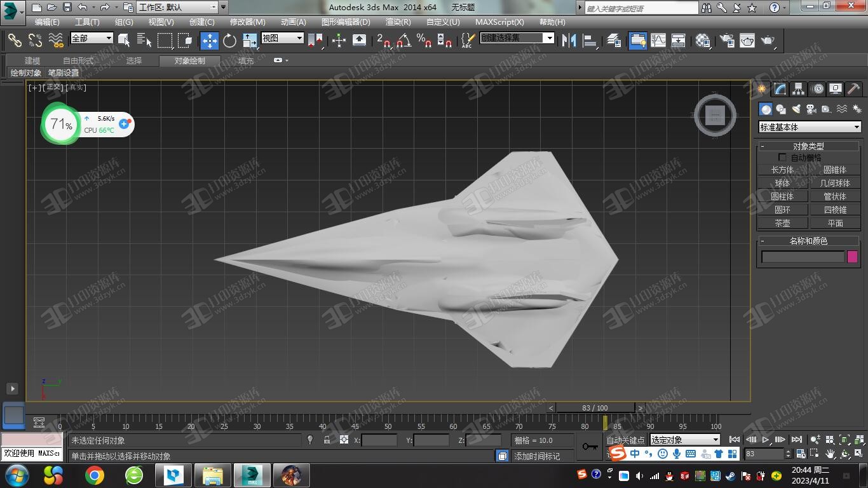The width and height of the screenshot is (868, 488).
Task: Open the 全部 selection filter dropdown
Action: (x=92, y=38)
